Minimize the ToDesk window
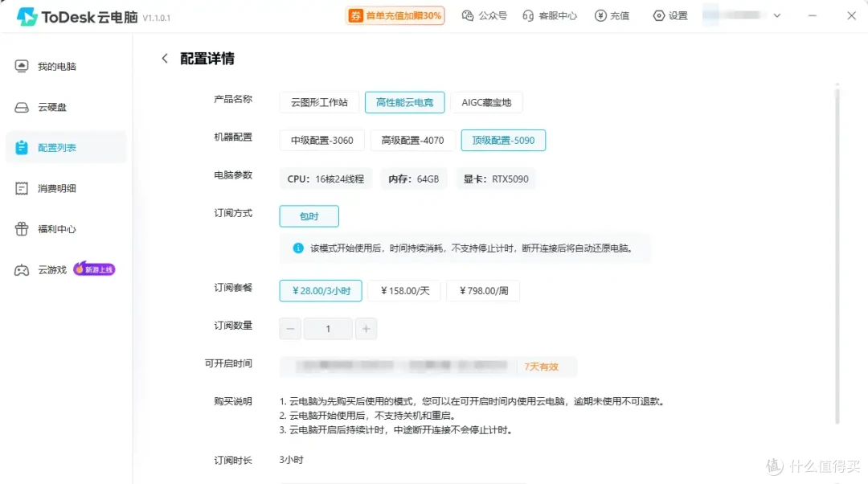Image resolution: width=868 pixels, height=484 pixels. [812, 15]
